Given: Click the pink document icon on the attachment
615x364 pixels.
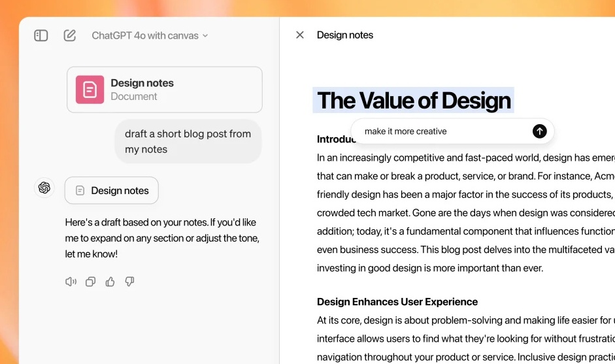Looking at the screenshot, I should (x=90, y=90).
